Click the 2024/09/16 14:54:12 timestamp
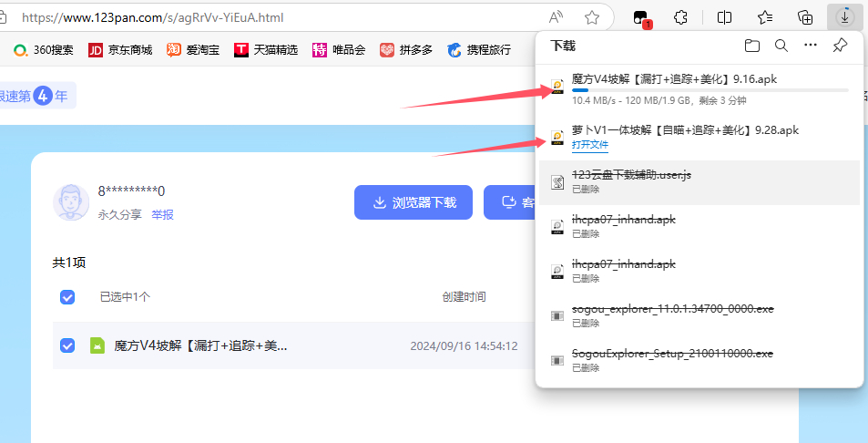The image size is (868, 443). pos(464,346)
